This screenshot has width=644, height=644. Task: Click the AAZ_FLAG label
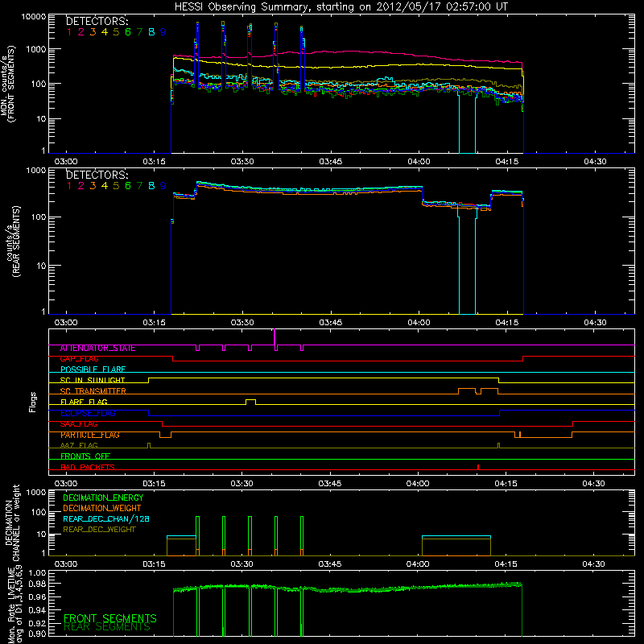click(x=79, y=446)
